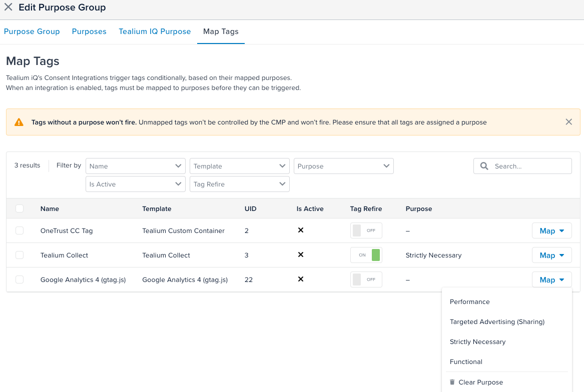Screen dimensions: 584x392
Task: Disable Tag Refire for Tealium Collect
Action: (366, 255)
